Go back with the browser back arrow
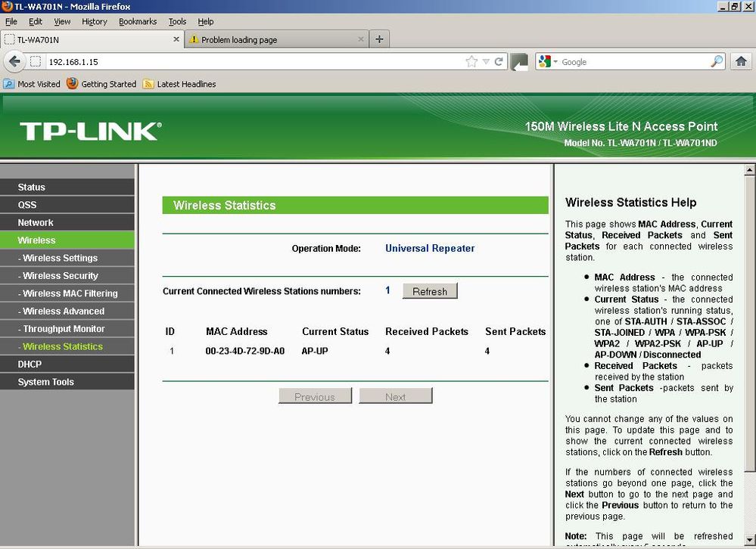This screenshot has width=756, height=549. coord(14,62)
